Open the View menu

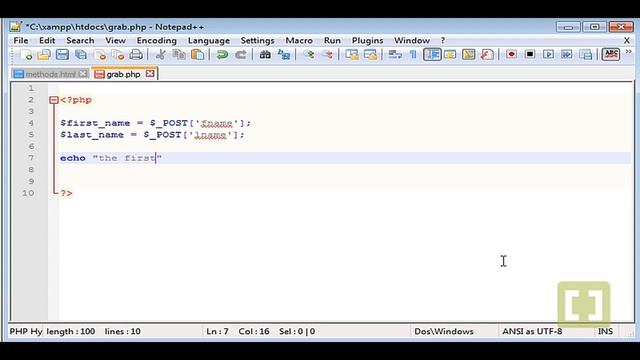[x=116, y=40]
